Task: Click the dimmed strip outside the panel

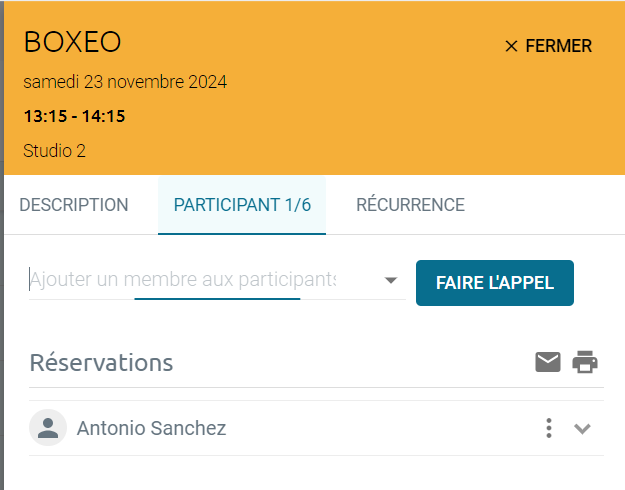Action: 2,245
